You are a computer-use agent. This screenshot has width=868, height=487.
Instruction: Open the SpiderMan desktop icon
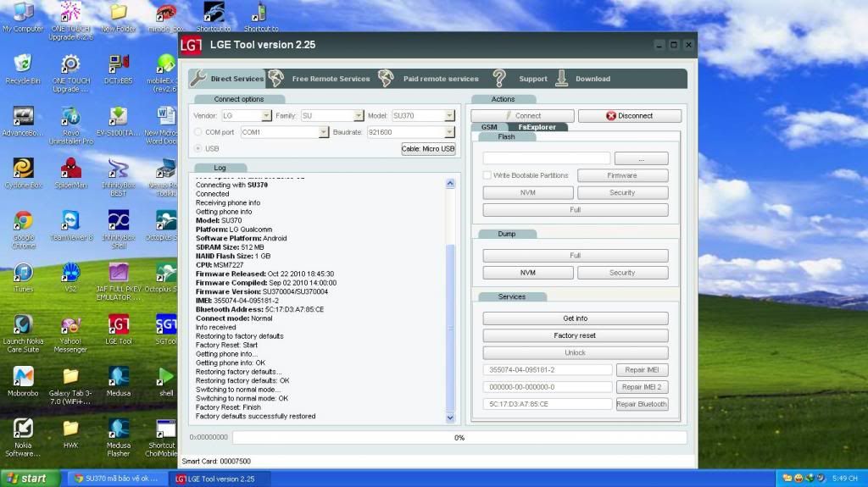pos(71,173)
